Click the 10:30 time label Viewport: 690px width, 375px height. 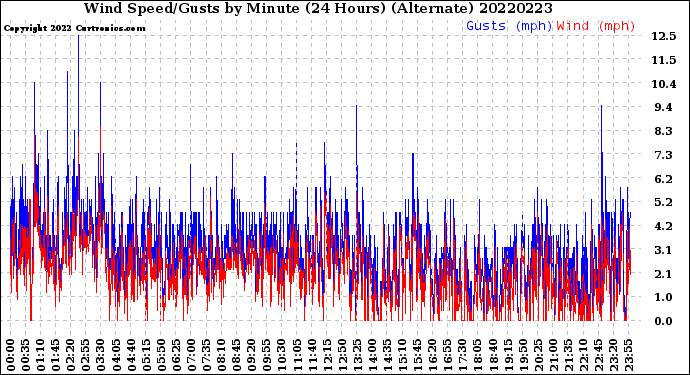pyautogui.click(x=282, y=355)
